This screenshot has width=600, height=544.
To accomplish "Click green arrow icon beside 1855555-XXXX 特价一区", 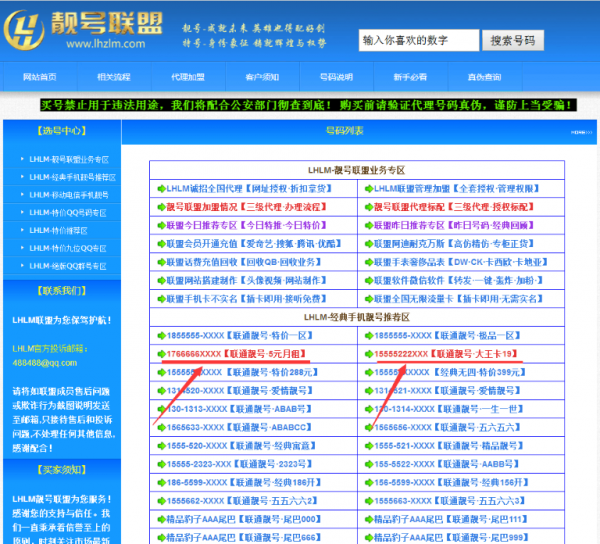I will point(161,336).
